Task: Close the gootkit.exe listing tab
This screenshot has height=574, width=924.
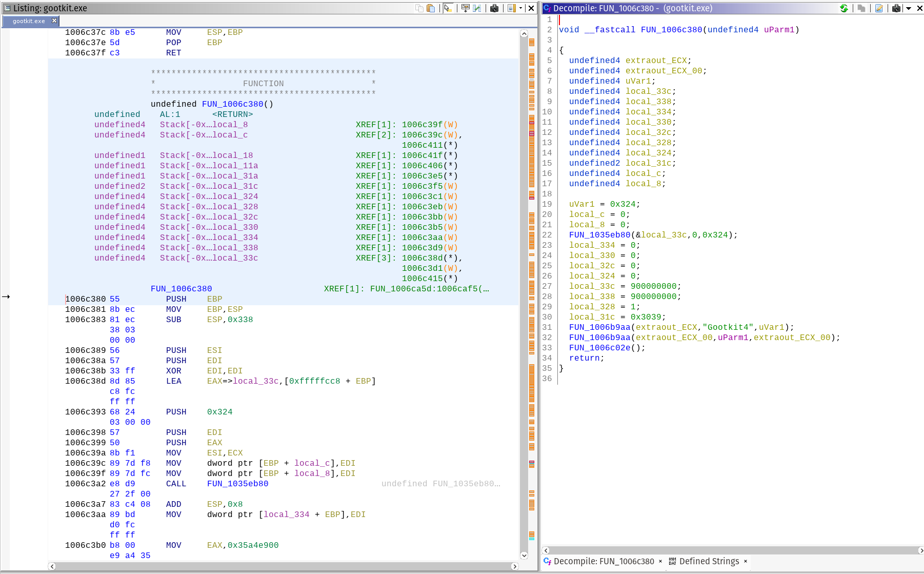Action: (54, 21)
